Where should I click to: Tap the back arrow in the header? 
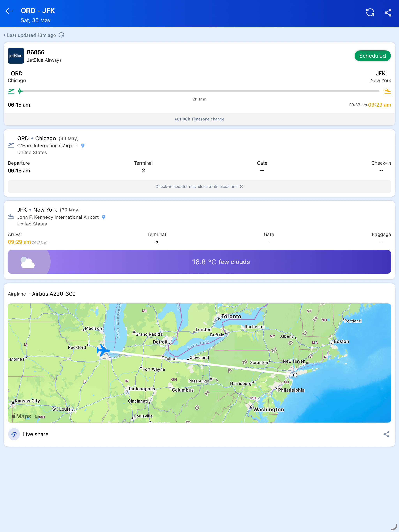pos(9,11)
